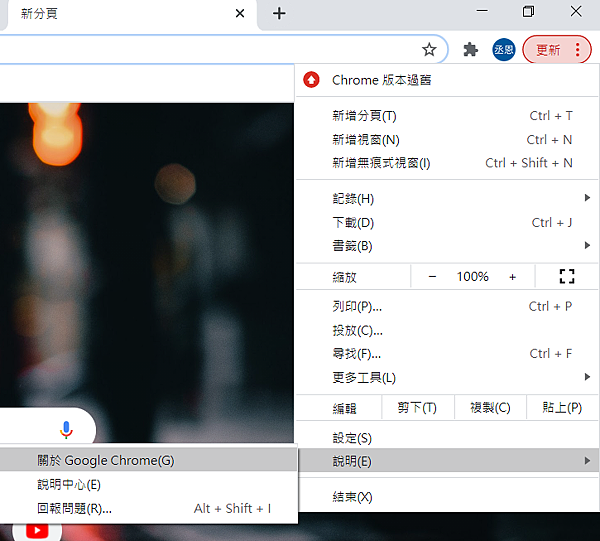
Task: Restore down the Chrome window
Action: click(528, 11)
